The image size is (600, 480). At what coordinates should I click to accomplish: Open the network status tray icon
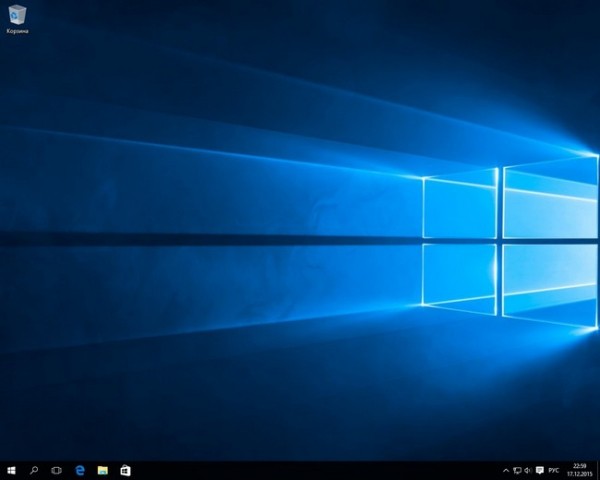pos(517,471)
